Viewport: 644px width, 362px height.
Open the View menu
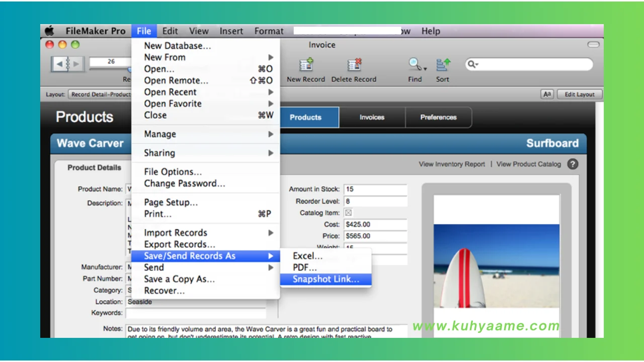pos(199,31)
